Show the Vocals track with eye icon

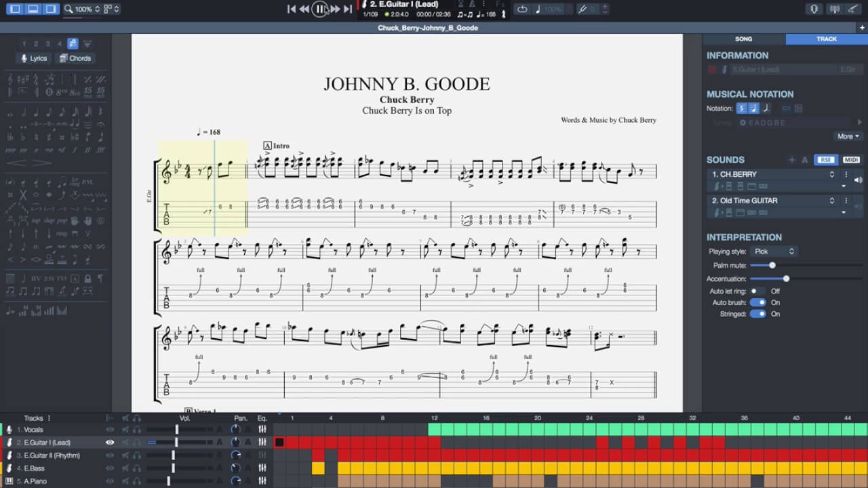tap(110, 429)
